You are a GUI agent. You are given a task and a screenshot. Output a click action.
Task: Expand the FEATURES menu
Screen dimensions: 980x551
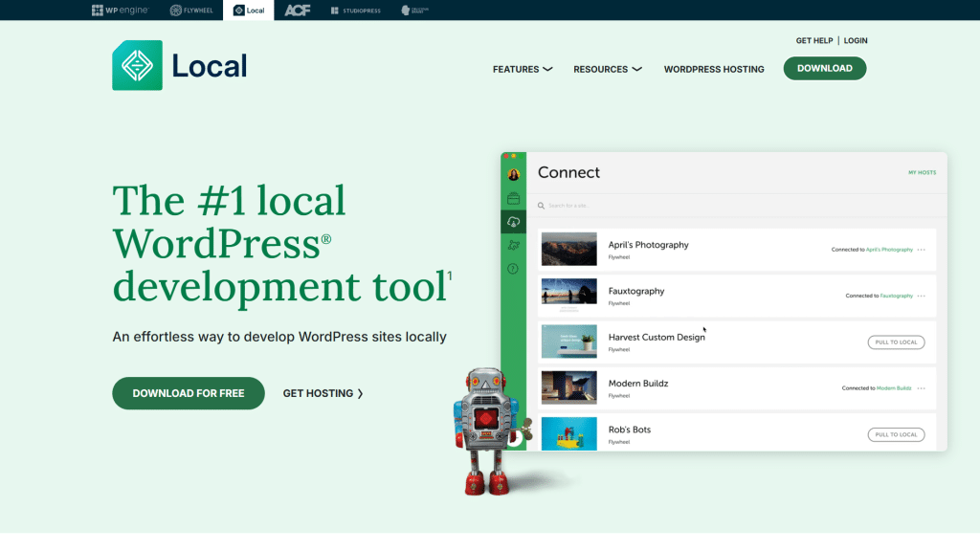coord(522,69)
